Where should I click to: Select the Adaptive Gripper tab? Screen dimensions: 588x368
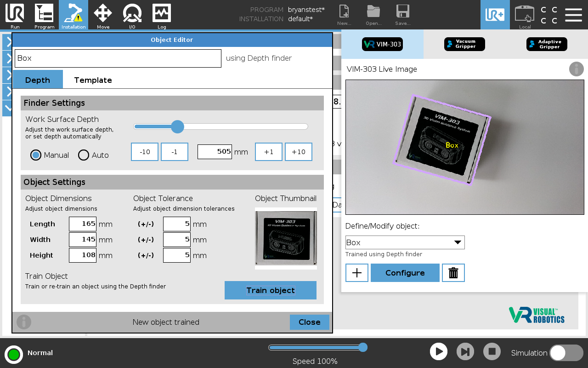[547, 44]
